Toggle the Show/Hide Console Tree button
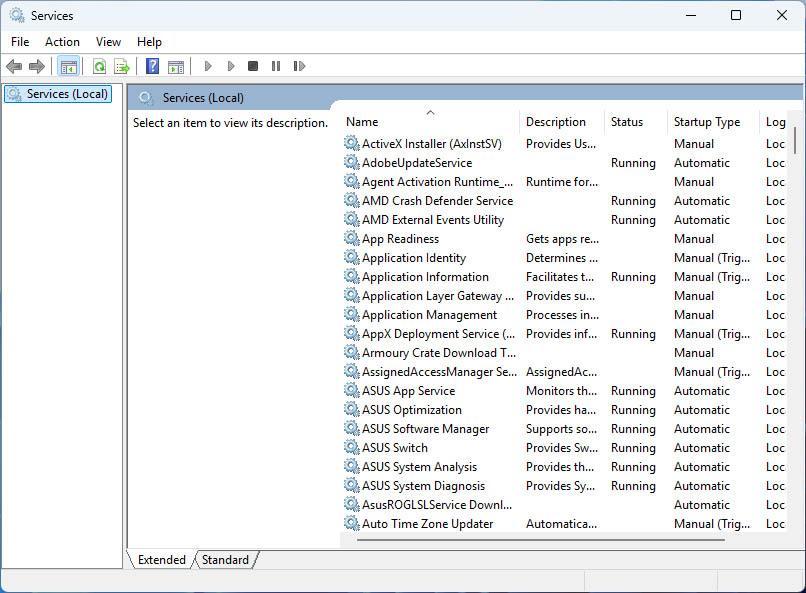 (68, 66)
